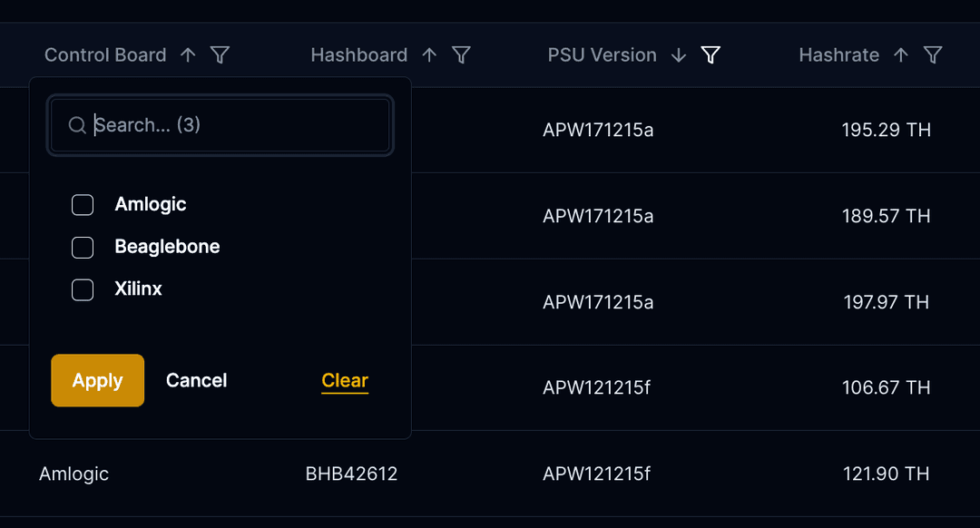
Task: Click the search magnifier icon
Action: coord(77,125)
